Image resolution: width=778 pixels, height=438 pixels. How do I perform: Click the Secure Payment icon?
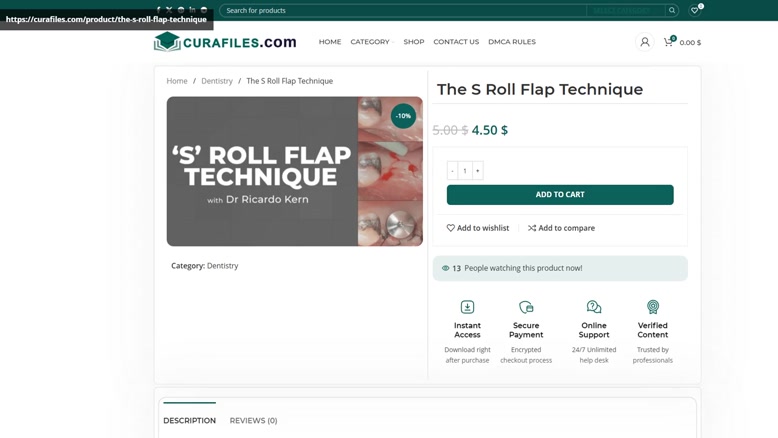[526, 307]
